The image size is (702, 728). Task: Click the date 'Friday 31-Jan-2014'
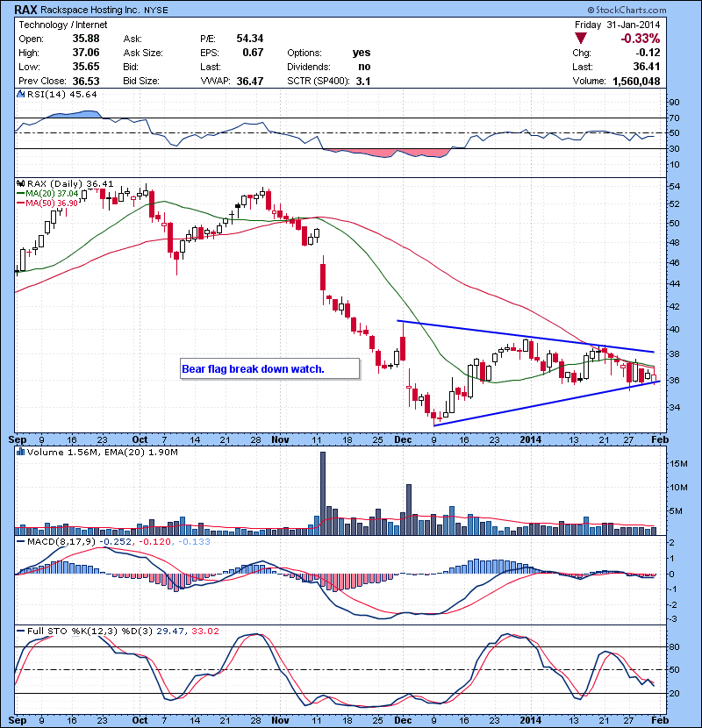click(x=617, y=25)
